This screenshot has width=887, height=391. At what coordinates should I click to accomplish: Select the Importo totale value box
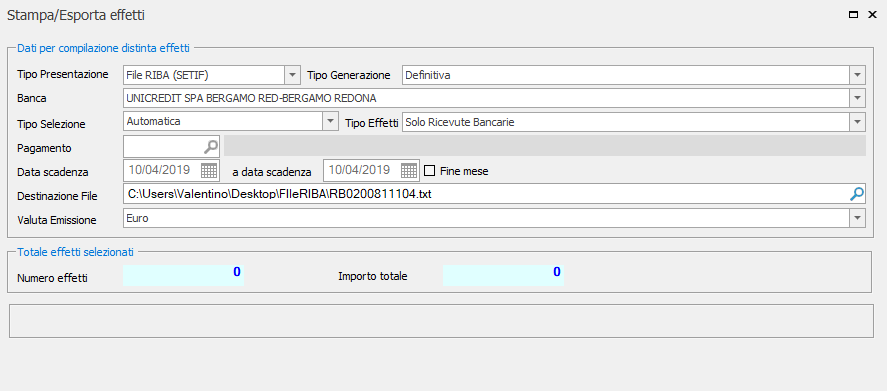[x=503, y=275]
